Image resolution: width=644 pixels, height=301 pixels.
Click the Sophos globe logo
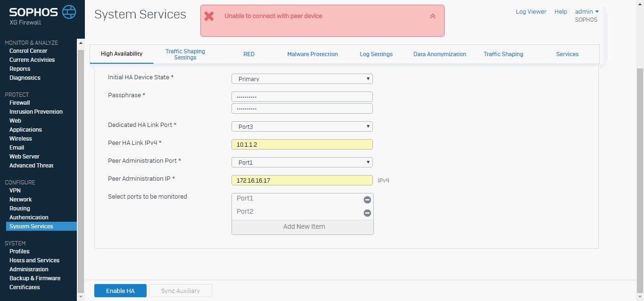click(x=69, y=11)
